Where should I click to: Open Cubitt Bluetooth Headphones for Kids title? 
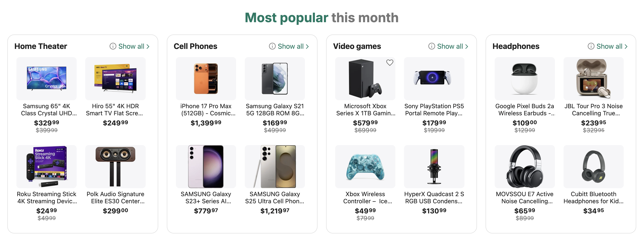[x=593, y=197]
